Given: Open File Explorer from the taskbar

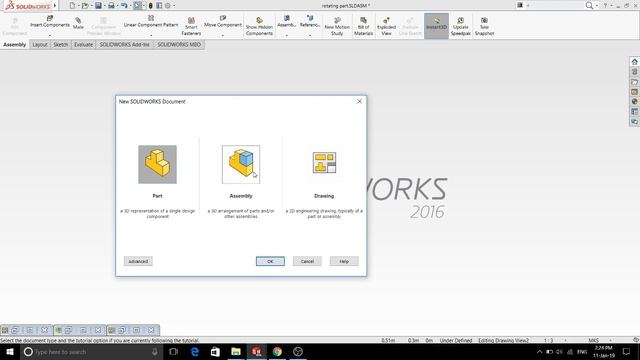Looking at the screenshot, I should pyautogui.click(x=236, y=351).
